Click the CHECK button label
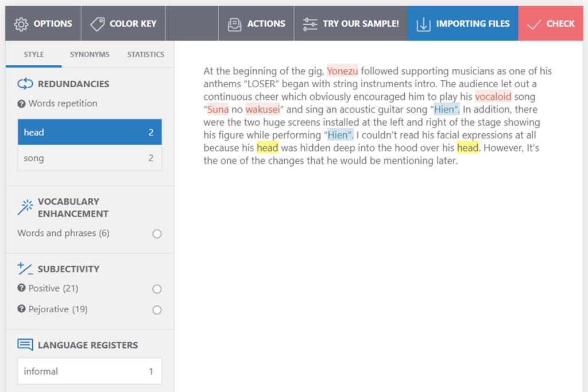The width and height of the screenshot is (588, 392). [560, 24]
